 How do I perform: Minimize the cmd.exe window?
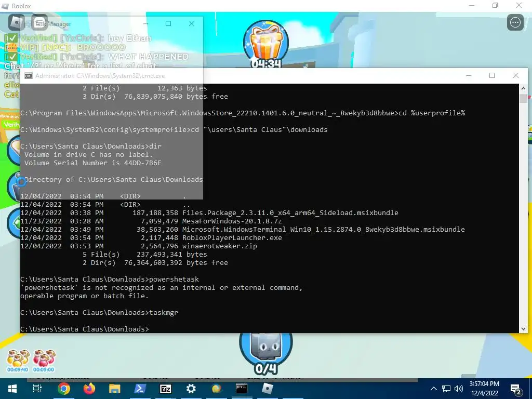[x=469, y=75]
